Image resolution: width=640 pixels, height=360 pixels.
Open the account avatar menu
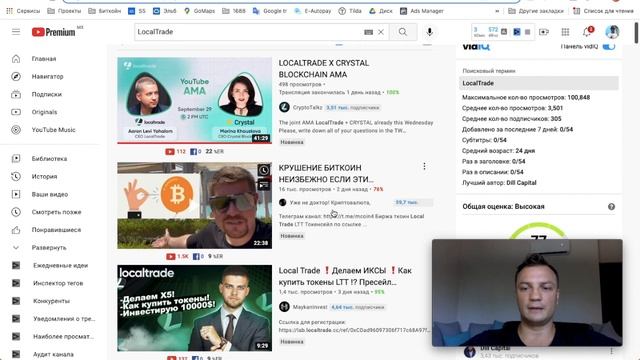pos(612,32)
